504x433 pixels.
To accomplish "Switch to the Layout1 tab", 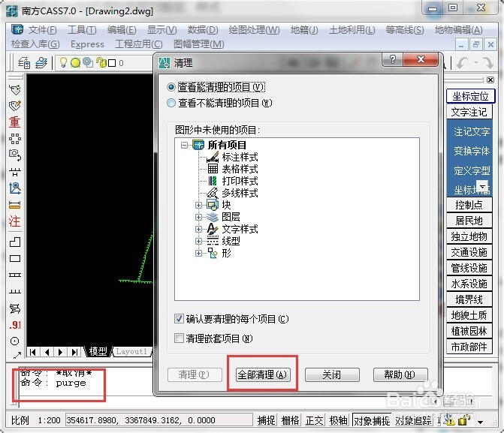I will pyautogui.click(x=131, y=352).
